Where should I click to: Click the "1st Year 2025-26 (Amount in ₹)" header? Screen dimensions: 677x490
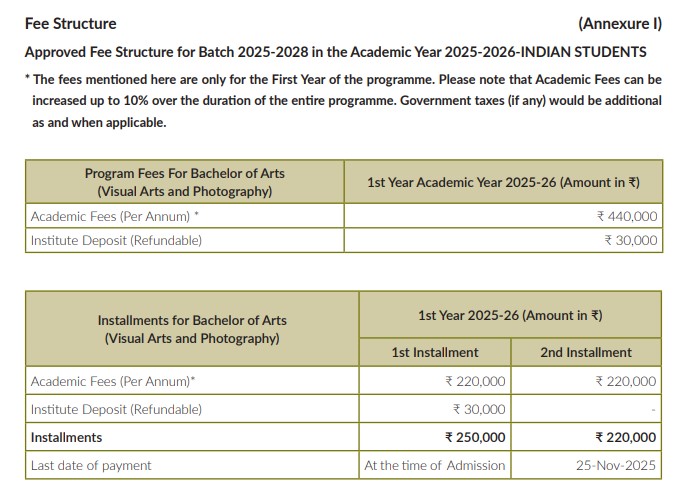(x=510, y=315)
